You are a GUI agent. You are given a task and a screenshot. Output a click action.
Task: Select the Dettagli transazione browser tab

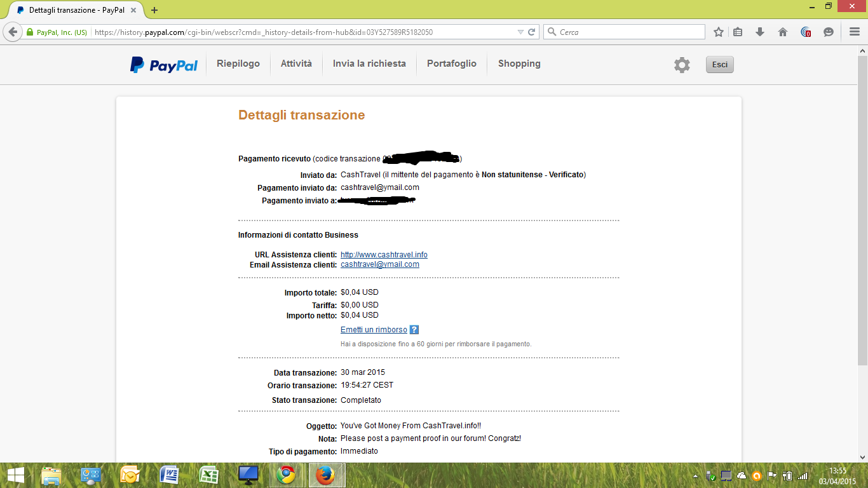76,10
